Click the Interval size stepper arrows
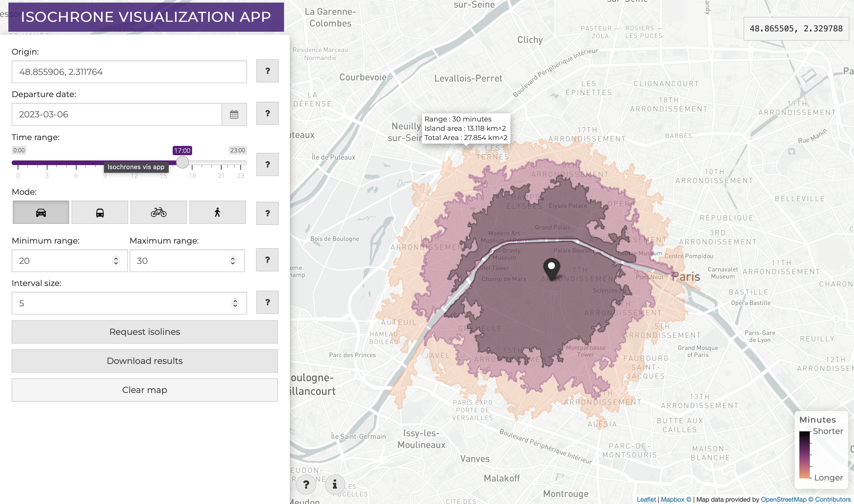Screen dimensions: 854x504 click(235, 303)
